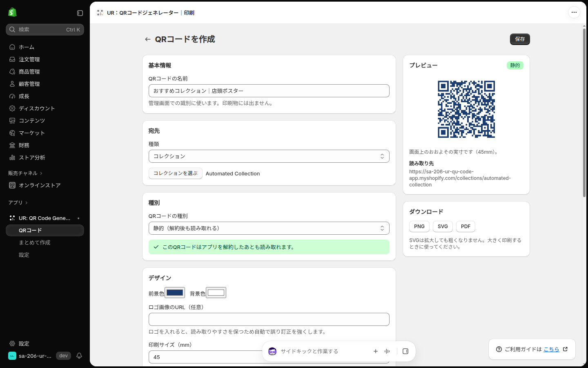Viewport: 588px width, 368px height.
Task: Click the sa-206-ur store switcher
Action: pyautogui.click(x=40, y=356)
